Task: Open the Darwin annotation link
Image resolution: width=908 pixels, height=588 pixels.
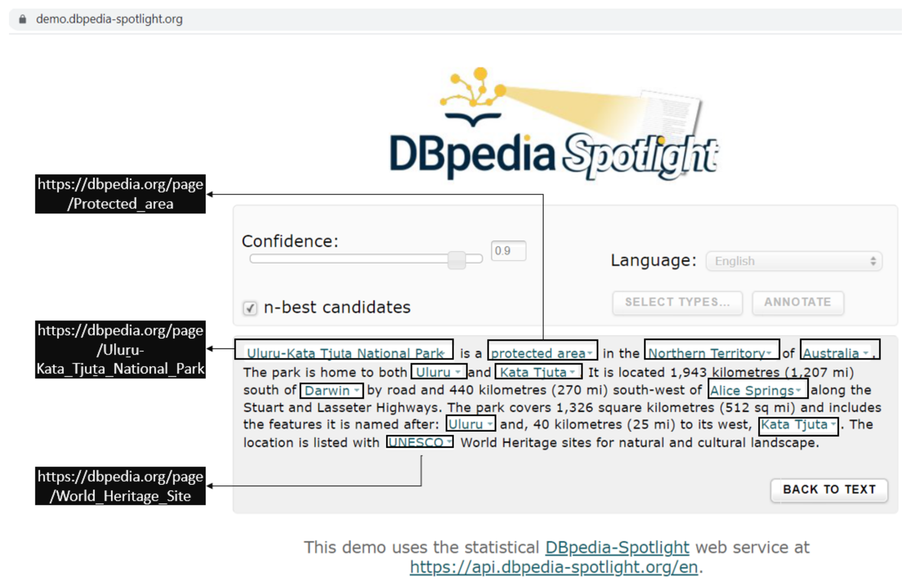Action: pos(327,390)
